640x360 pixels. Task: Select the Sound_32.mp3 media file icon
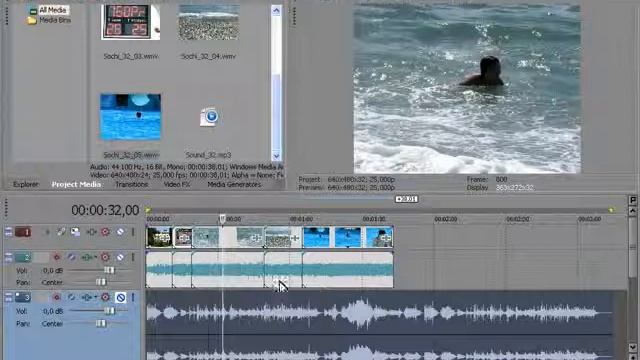[209, 117]
